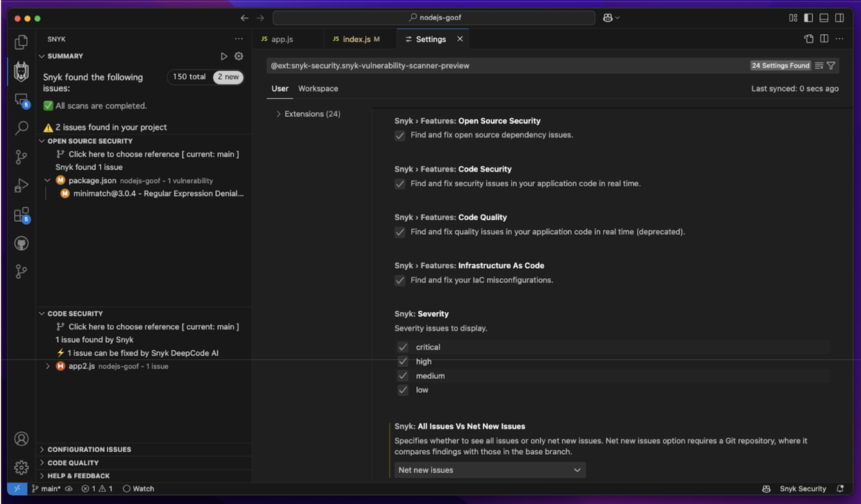Open the GitHub view icon
Screen dimensions: 861x504
[21, 243]
